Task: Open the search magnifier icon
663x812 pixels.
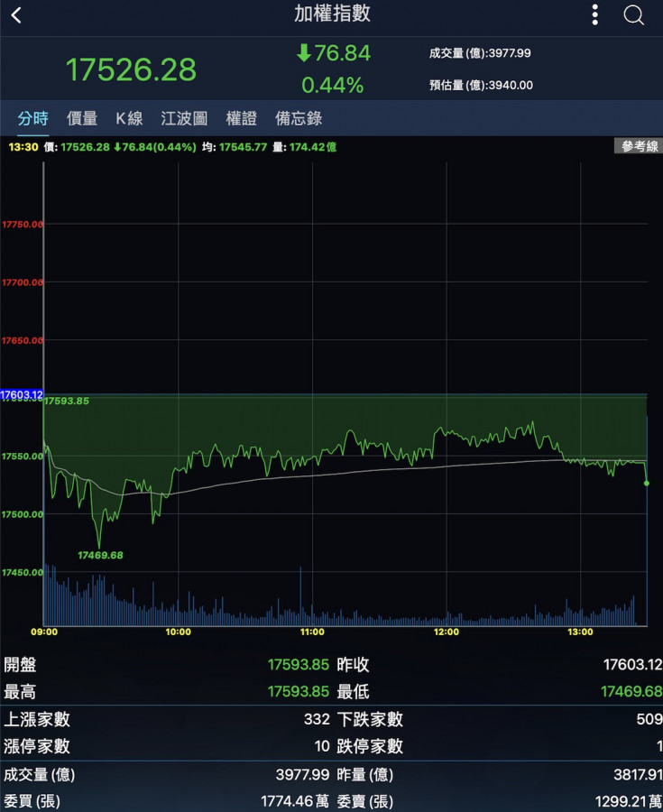Action: 633,15
